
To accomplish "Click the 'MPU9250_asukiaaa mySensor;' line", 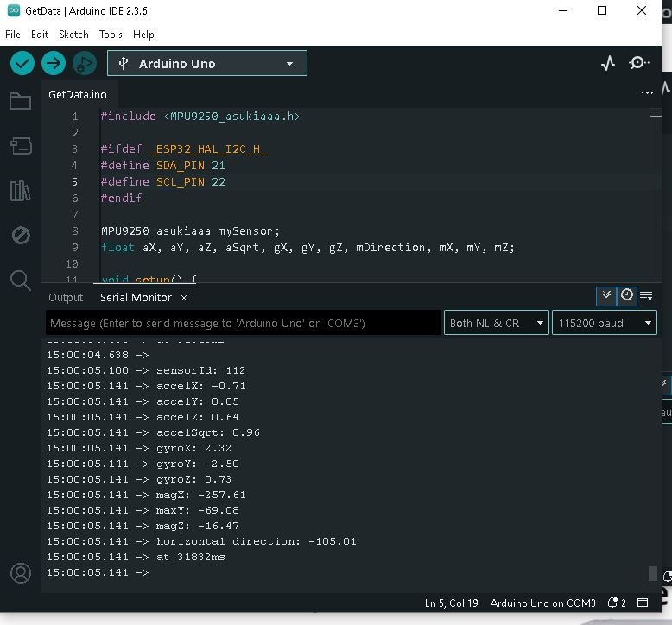I will pyautogui.click(x=190, y=230).
